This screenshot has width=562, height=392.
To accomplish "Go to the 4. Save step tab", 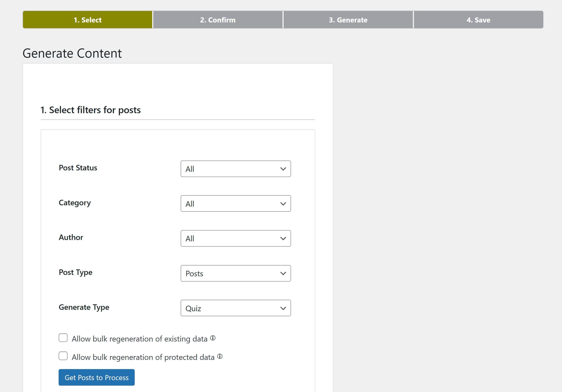I will coord(478,20).
